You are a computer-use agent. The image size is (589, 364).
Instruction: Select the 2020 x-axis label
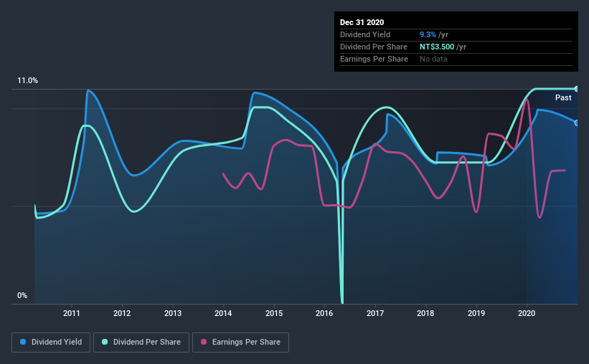(x=527, y=313)
